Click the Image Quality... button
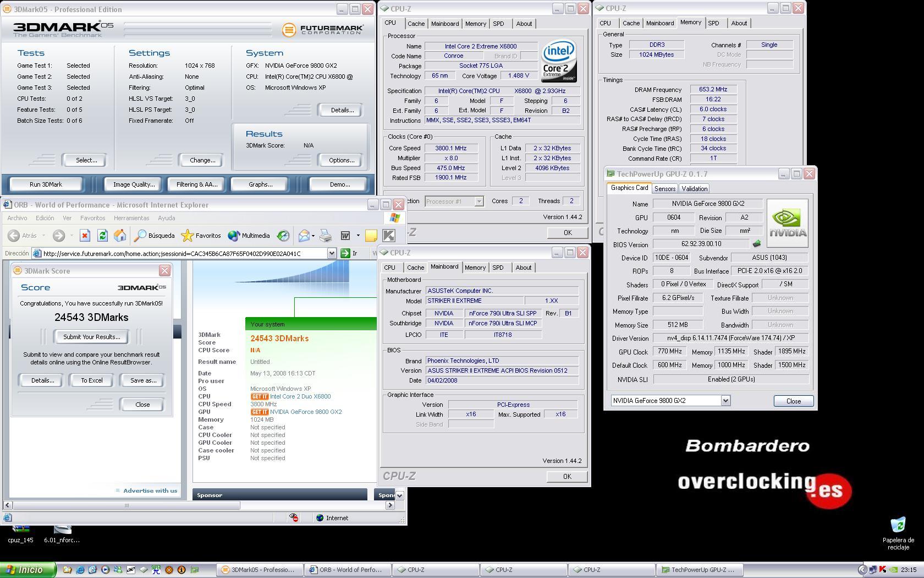 point(134,184)
